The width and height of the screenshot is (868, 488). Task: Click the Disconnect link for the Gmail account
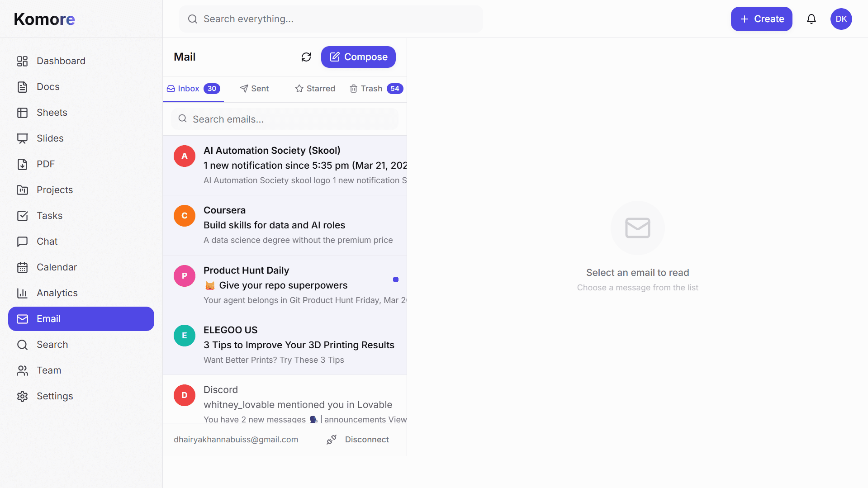coord(366,439)
